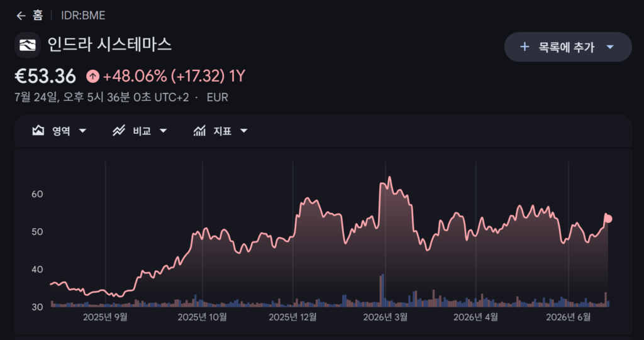Select the +48.06% (+17.32) 1Y change
644x340 pixels.
174,77
